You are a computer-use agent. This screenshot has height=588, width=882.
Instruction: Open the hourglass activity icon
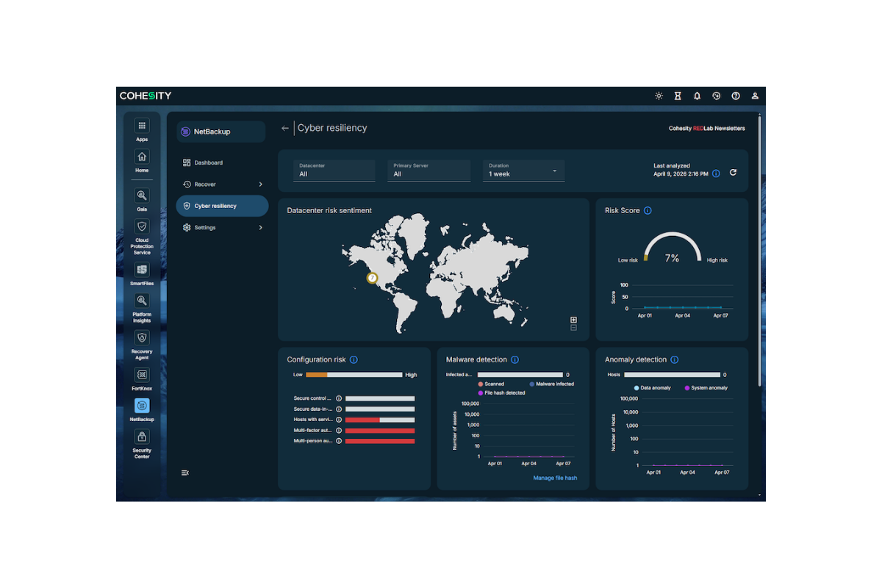click(x=678, y=96)
